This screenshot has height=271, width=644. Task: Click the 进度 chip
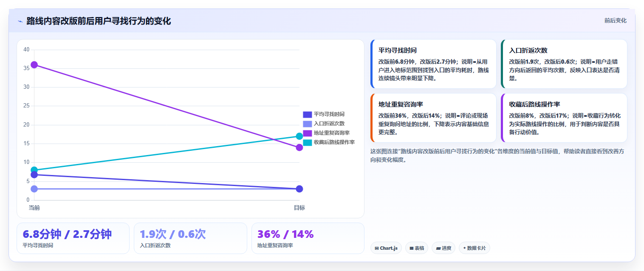tap(443, 248)
